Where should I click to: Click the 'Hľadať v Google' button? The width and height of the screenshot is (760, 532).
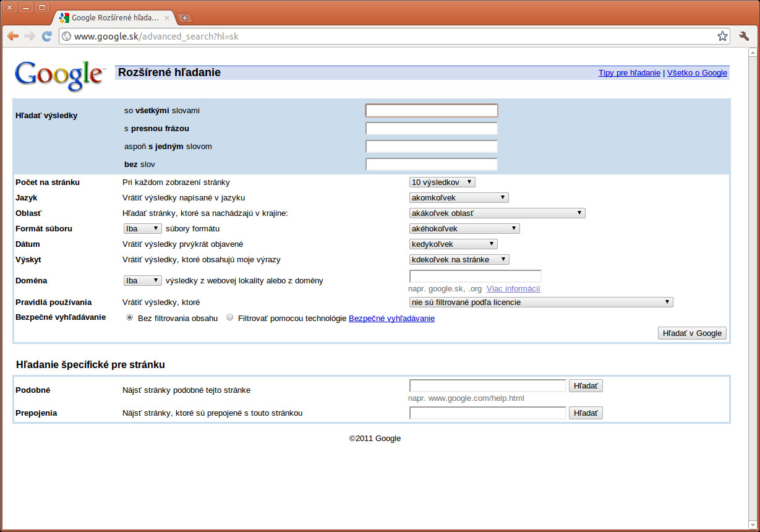coord(692,333)
